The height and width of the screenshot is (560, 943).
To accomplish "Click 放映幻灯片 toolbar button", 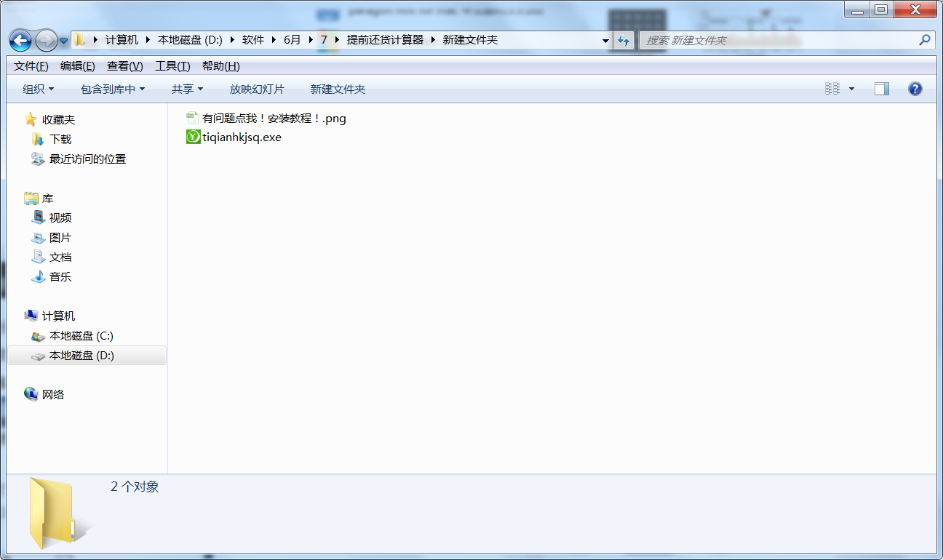I will pyautogui.click(x=257, y=89).
